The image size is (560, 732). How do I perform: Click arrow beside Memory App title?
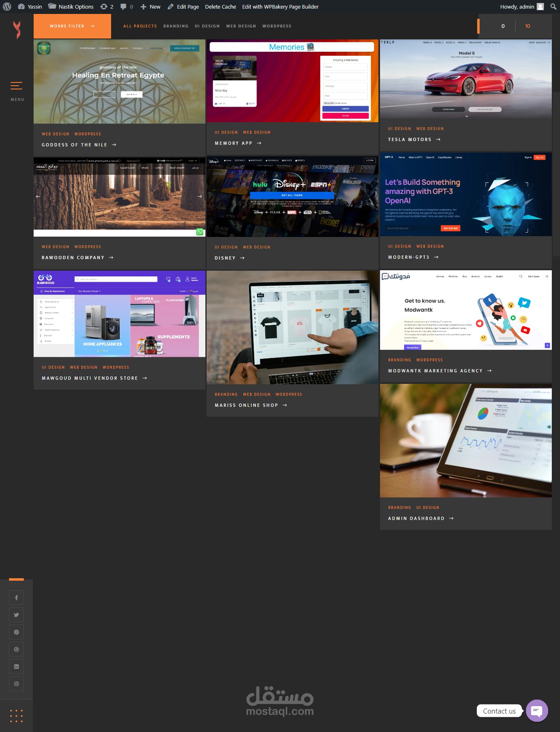coord(259,143)
